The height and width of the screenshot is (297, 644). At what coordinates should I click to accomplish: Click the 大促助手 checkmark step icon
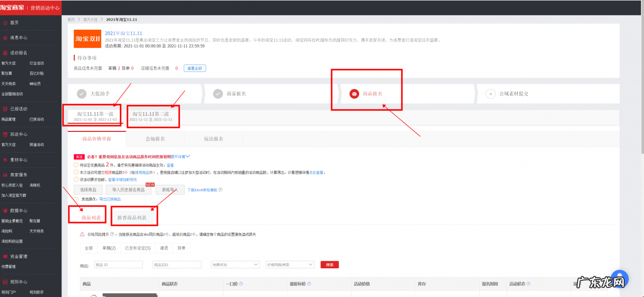point(82,94)
